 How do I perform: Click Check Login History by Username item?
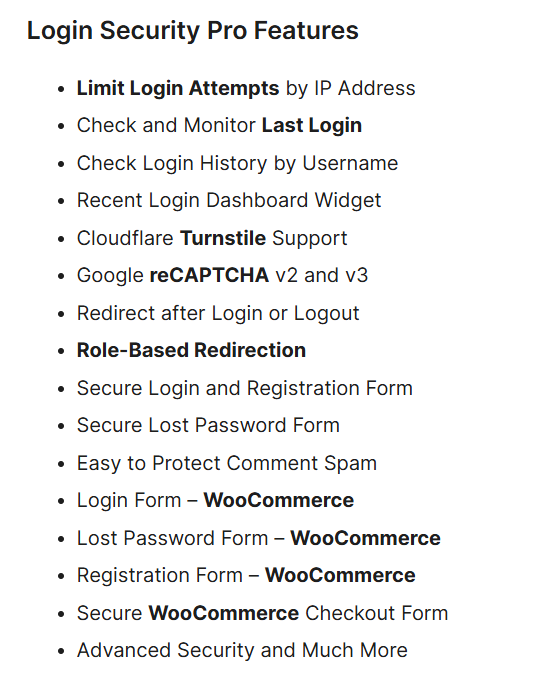(237, 164)
